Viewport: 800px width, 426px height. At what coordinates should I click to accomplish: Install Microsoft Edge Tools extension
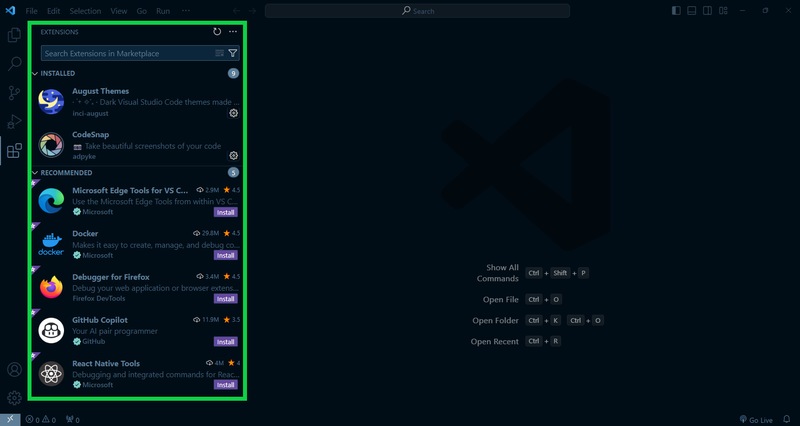226,212
